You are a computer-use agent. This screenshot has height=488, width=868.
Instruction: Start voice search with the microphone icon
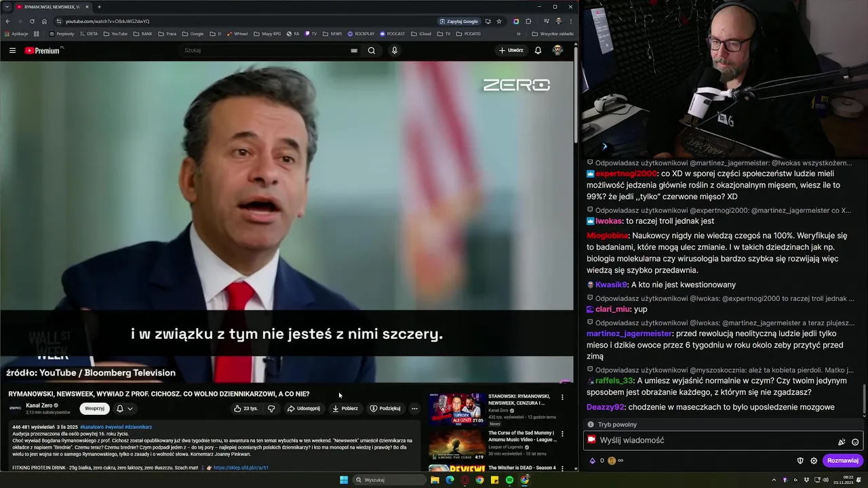[x=394, y=50]
